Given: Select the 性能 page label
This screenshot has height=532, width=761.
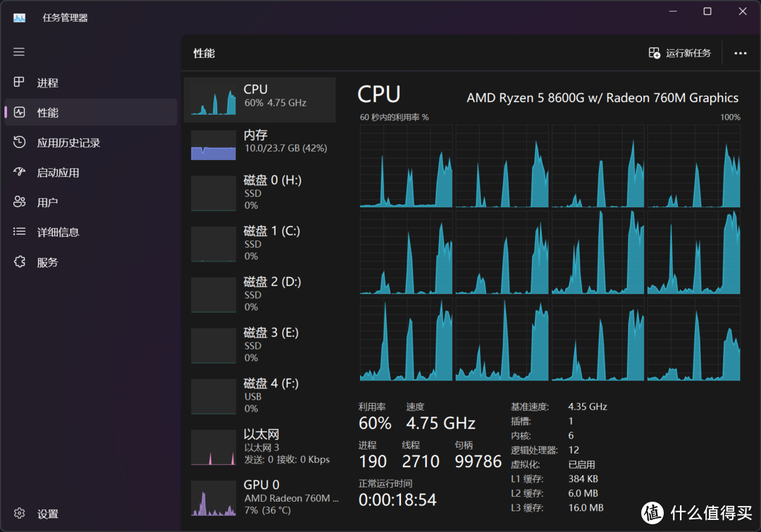Looking at the screenshot, I should pyautogui.click(x=48, y=113).
